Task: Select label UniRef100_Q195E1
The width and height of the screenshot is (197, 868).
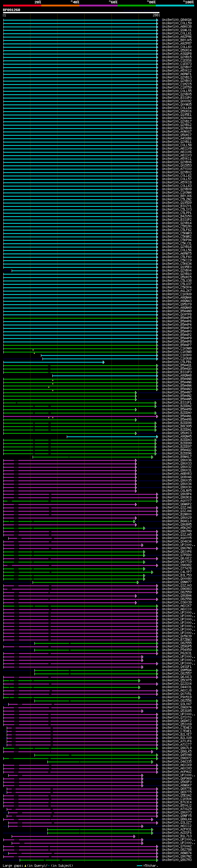Action: click(x=177, y=115)
